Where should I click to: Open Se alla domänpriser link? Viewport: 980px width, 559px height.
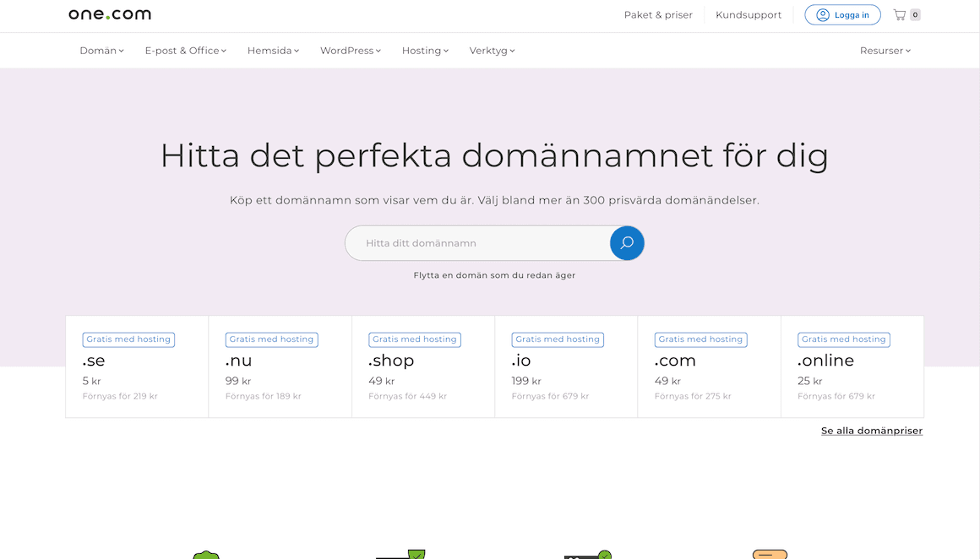(871, 431)
